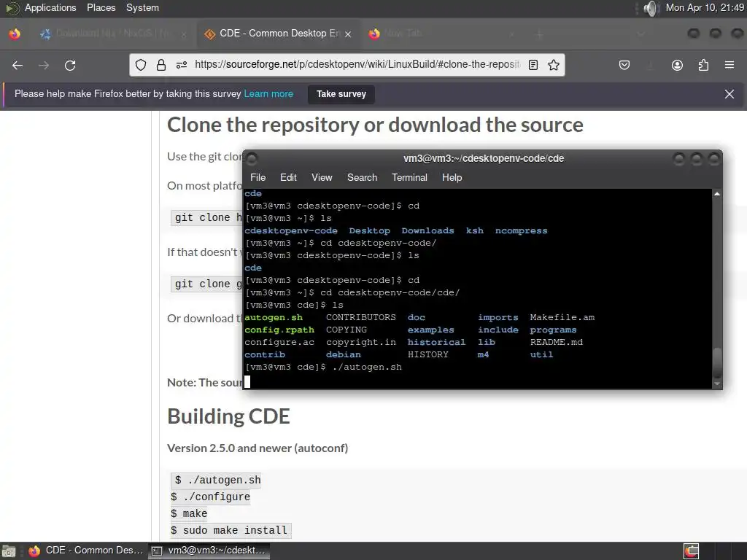747x560 pixels.
Task: Click the Building CDE heading
Action: point(228,416)
